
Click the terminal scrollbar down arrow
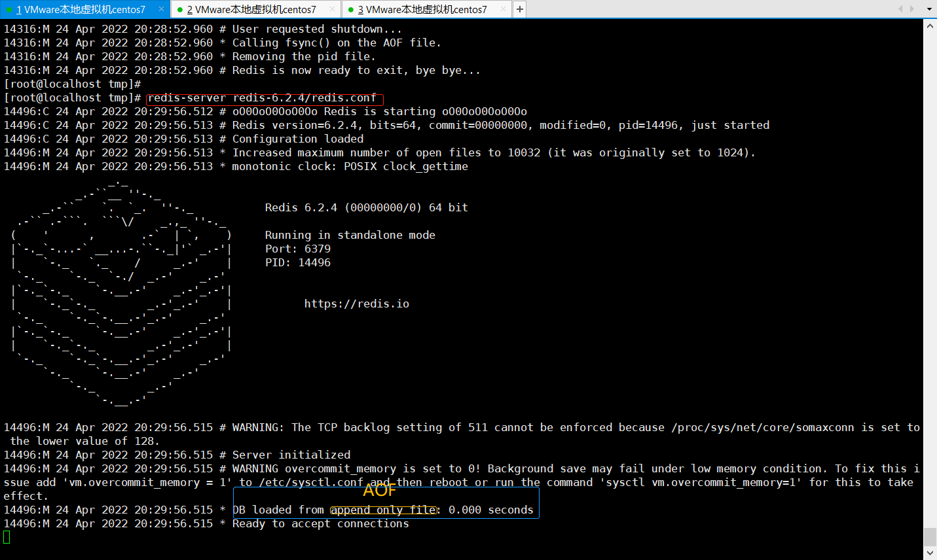930,553
